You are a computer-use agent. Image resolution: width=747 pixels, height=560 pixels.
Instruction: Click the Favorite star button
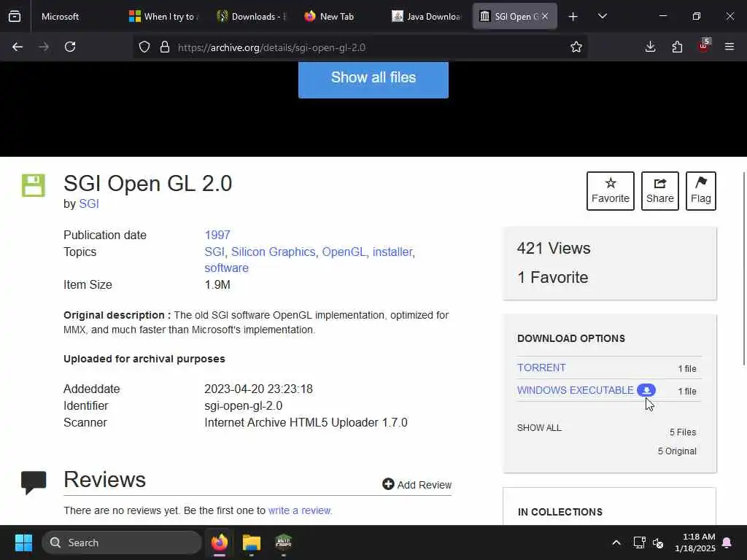(x=611, y=191)
